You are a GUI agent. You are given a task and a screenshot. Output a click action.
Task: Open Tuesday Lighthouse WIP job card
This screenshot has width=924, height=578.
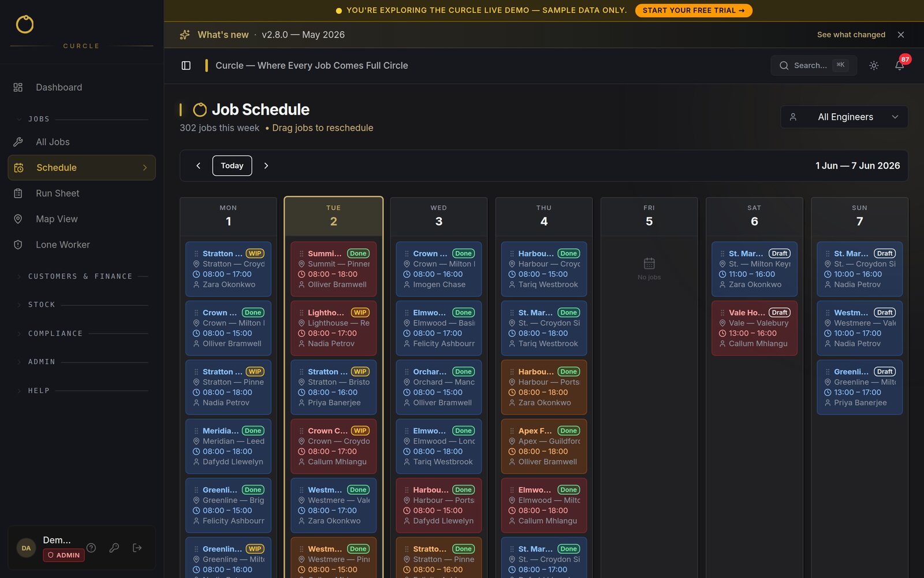click(333, 328)
